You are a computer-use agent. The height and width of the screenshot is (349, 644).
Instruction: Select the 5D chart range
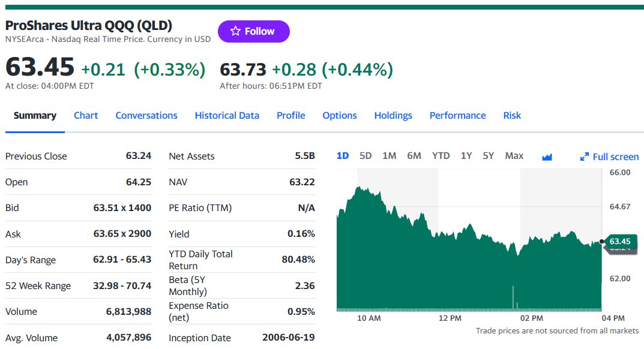pos(366,156)
